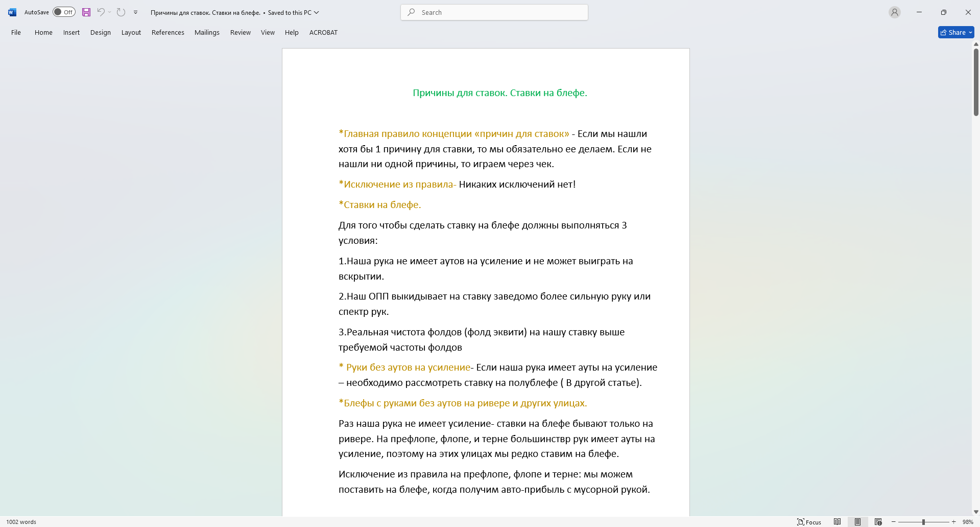
Task: Open the user account profile icon
Action: pyautogui.click(x=894, y=12)
